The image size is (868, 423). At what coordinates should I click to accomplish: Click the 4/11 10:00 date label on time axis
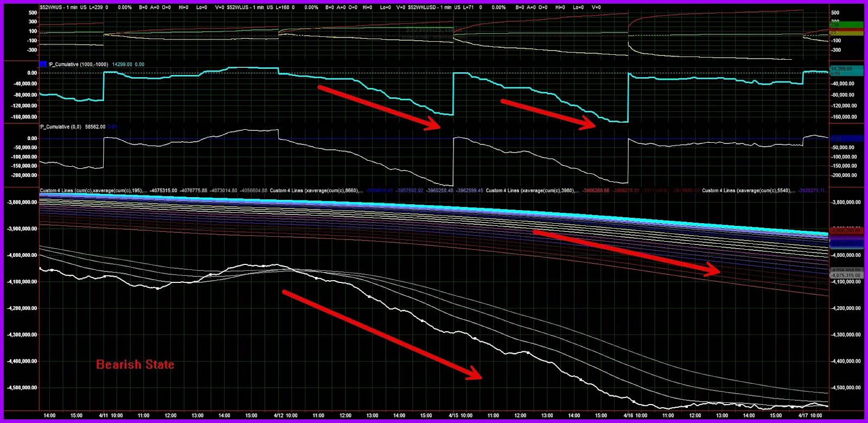tap(111, 415)
